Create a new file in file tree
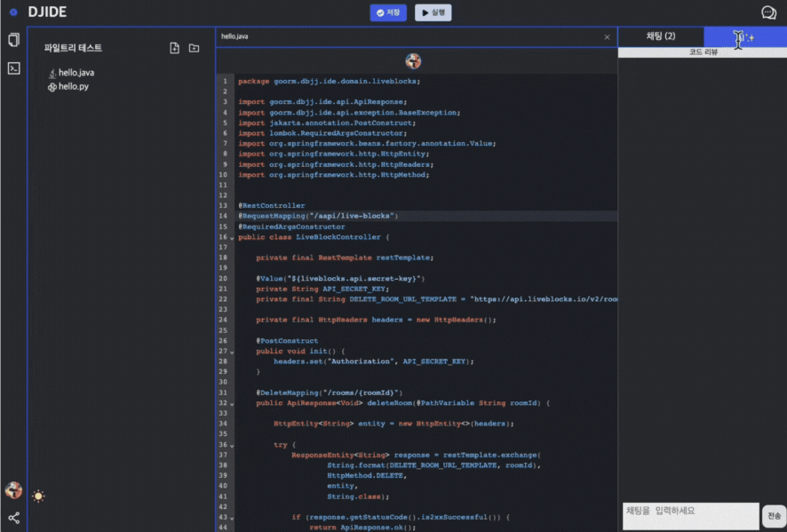The width and height of the screenshot is (787, 532). click(x=174, y=48)
